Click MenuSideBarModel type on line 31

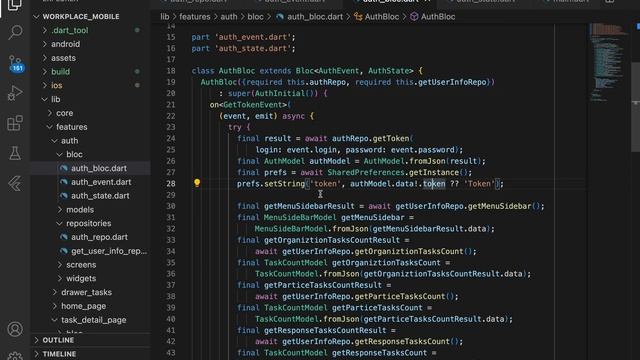click(300, 218)
